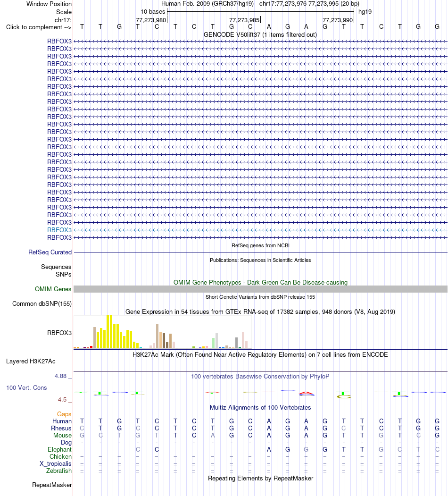The height and width of the screenshot is (496, 448).
Task: Click the 'H3K27Ac Mark' ENCODE track title
Action: (x=260, y=354)
